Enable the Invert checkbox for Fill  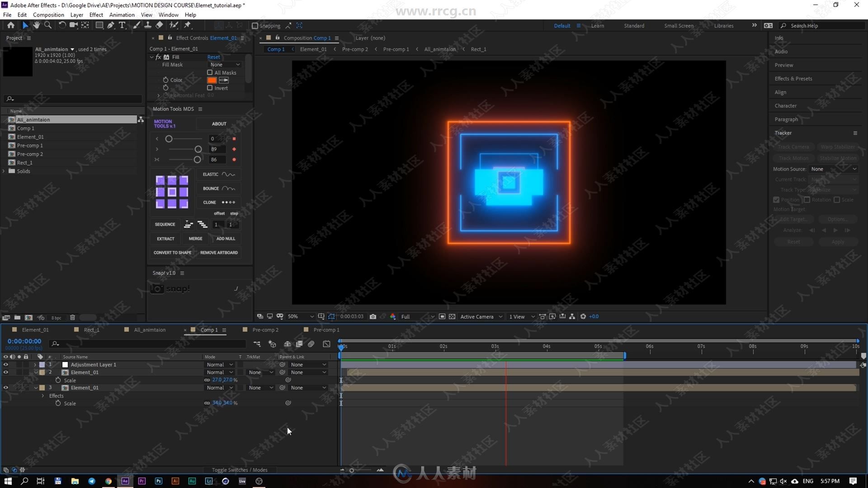coord(210,88)
